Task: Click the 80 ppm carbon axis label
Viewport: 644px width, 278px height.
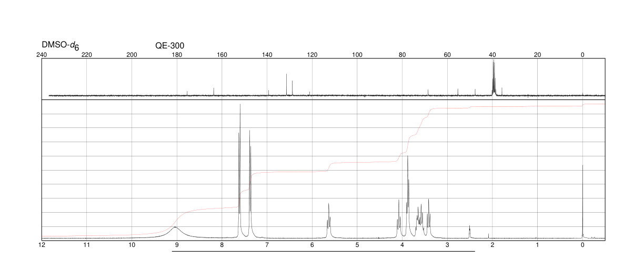Action: coord(402,55)
